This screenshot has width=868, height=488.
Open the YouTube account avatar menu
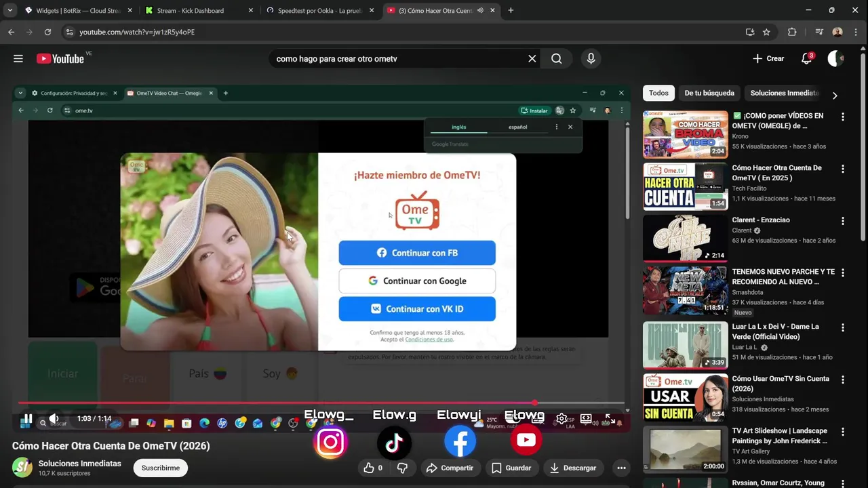point(836,59)
